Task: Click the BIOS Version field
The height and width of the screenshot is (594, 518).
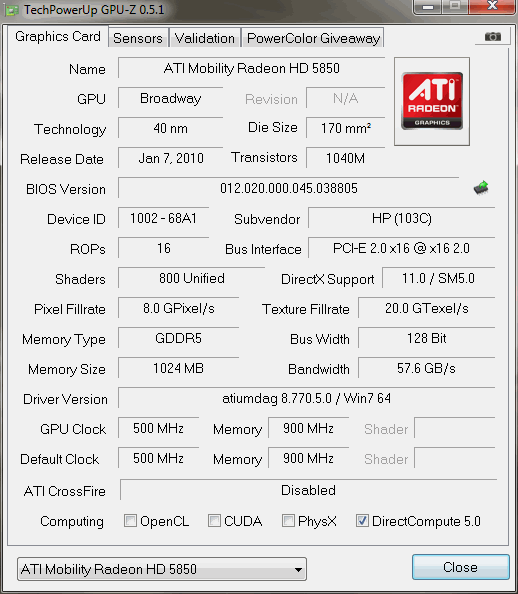Action: (289, 188)
